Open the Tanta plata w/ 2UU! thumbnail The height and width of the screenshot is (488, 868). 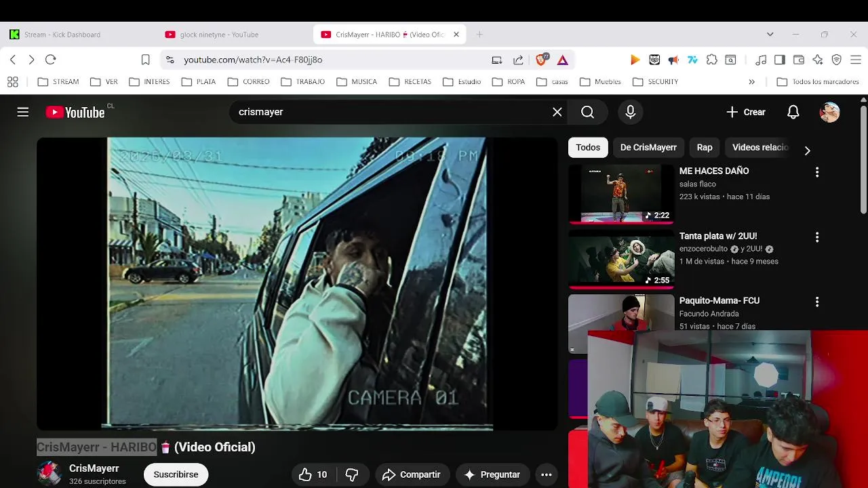point(621,260)
